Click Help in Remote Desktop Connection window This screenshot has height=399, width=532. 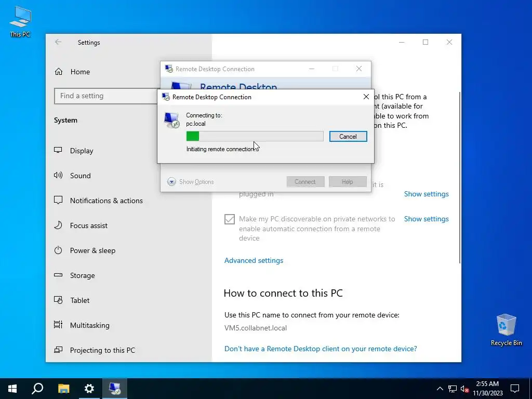click(347, 182)
